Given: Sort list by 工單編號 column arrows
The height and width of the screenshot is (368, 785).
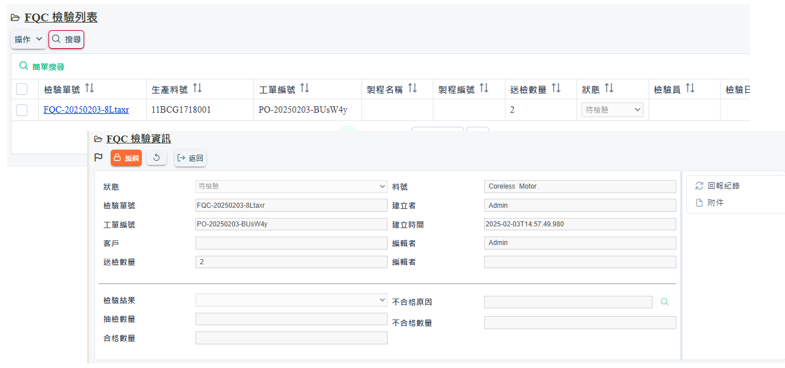Looking at the screenshot, I should point(305,89).
